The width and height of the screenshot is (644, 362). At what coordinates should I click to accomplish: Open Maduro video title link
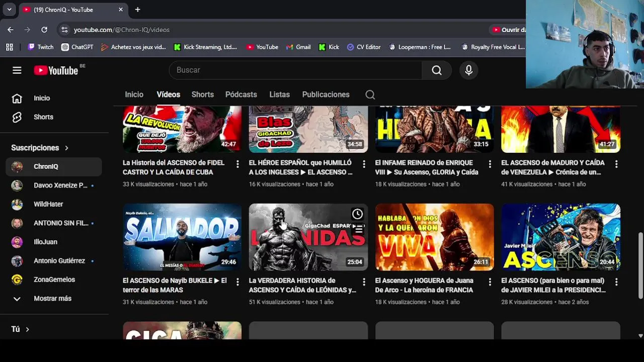(552, 167)
